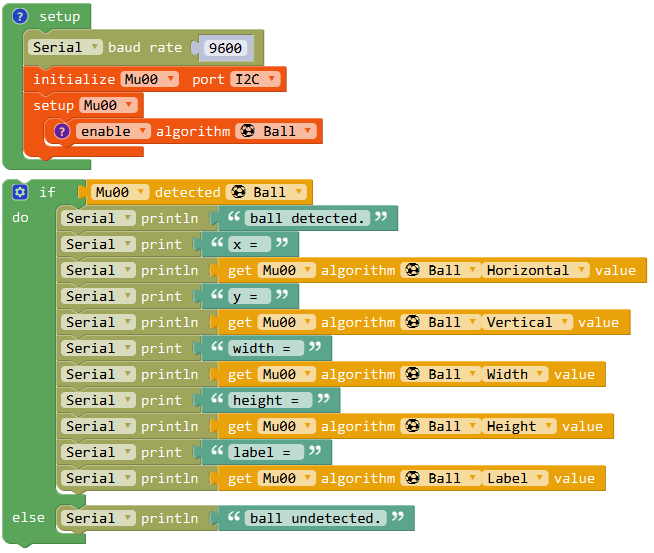Edit the "width =" text field
This screenshot has width=654, height=553.
(x=266, y=348)
